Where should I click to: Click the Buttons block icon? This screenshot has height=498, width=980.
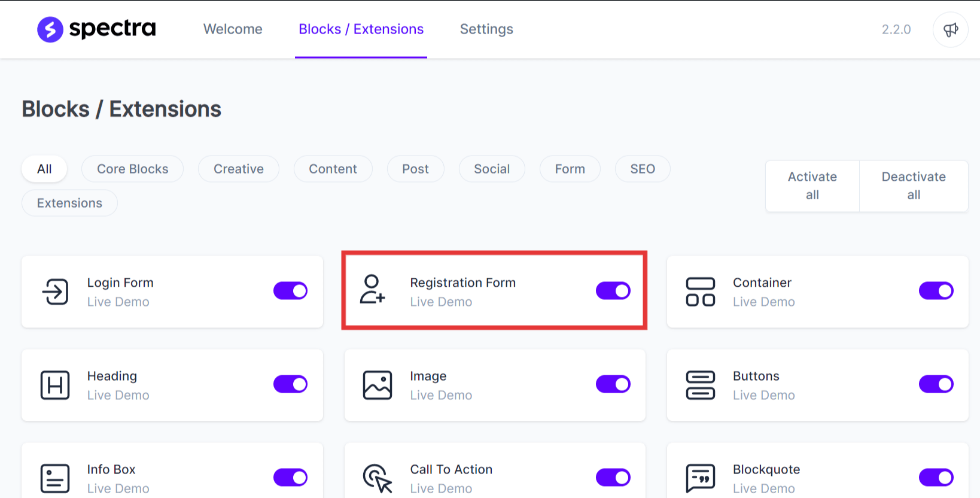coord(700,385)
